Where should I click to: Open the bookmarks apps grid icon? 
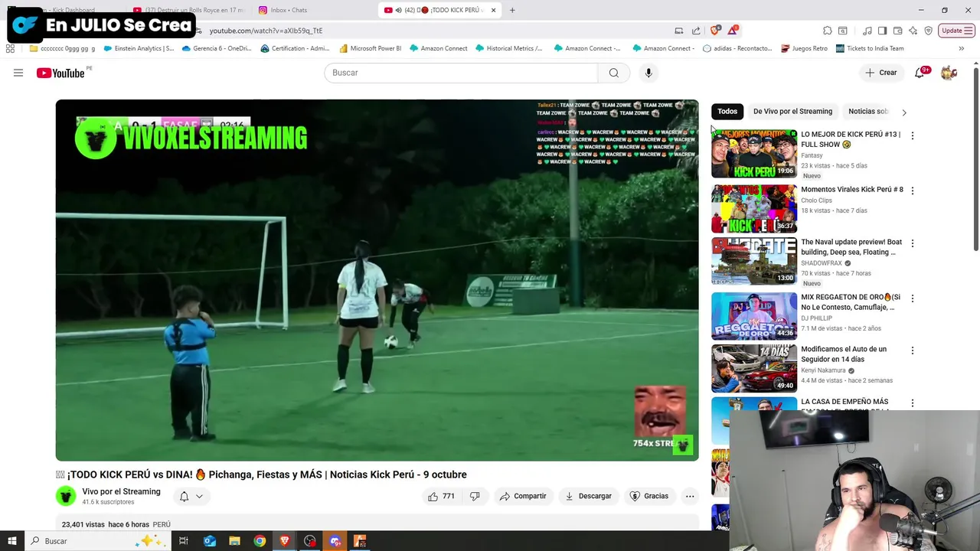pyautogui.click(x=10, y=48)
